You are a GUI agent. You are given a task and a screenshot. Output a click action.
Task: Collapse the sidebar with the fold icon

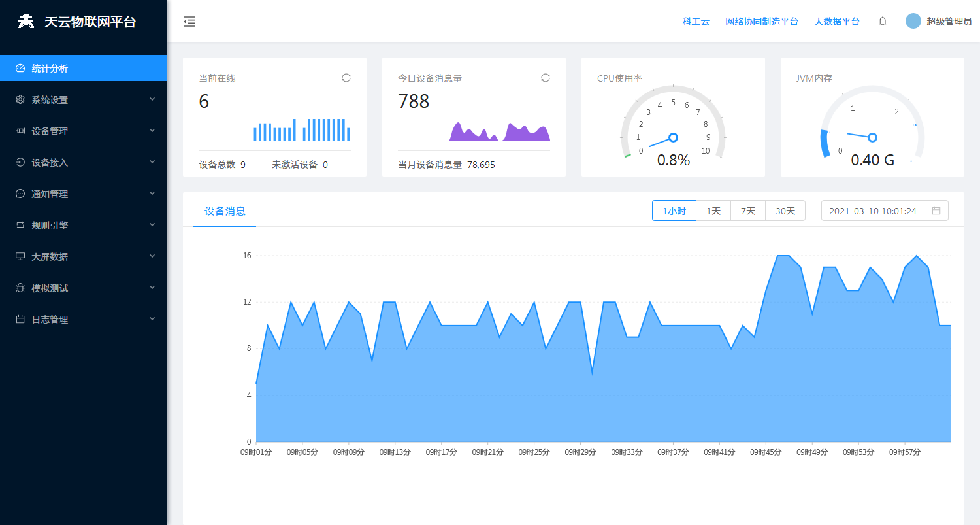(x=189, y=22)
